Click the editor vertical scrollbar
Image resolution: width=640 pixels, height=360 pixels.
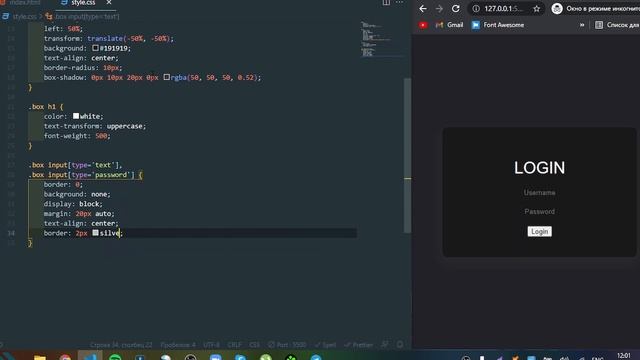point(407,155)
